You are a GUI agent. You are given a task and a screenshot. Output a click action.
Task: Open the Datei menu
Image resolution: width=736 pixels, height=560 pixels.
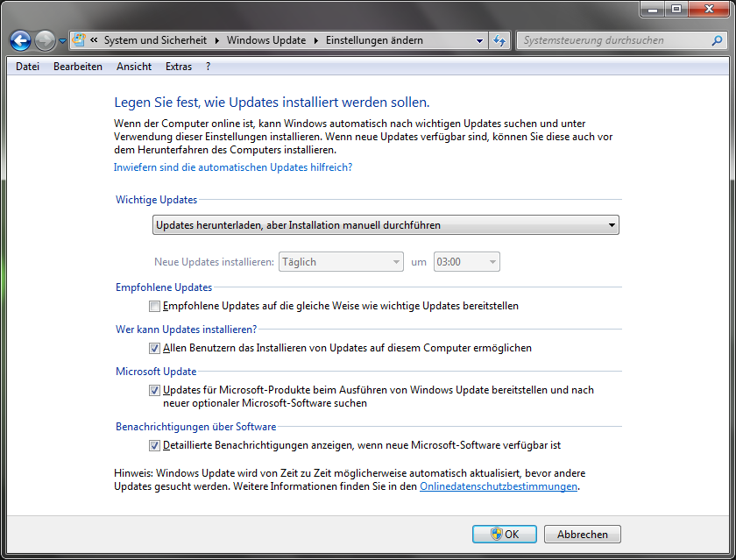(27, 67)
